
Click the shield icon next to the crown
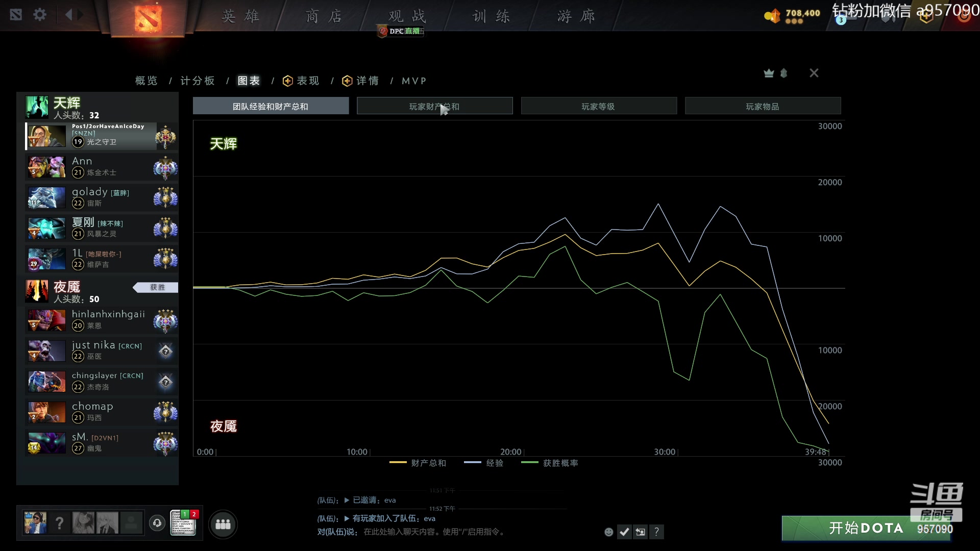(x=783, y=73)
